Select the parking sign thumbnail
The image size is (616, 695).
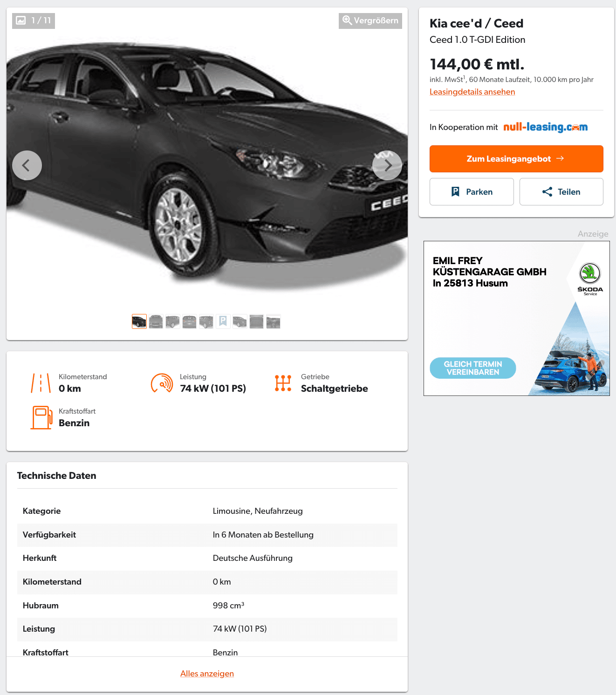tap(223, 321)
